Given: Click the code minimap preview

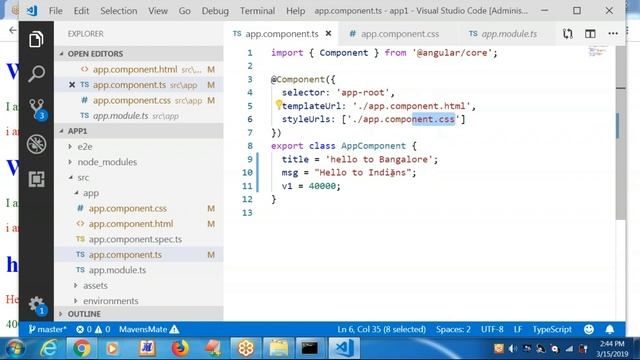Looking at the screenshot, I should click(x=597, y=51).
